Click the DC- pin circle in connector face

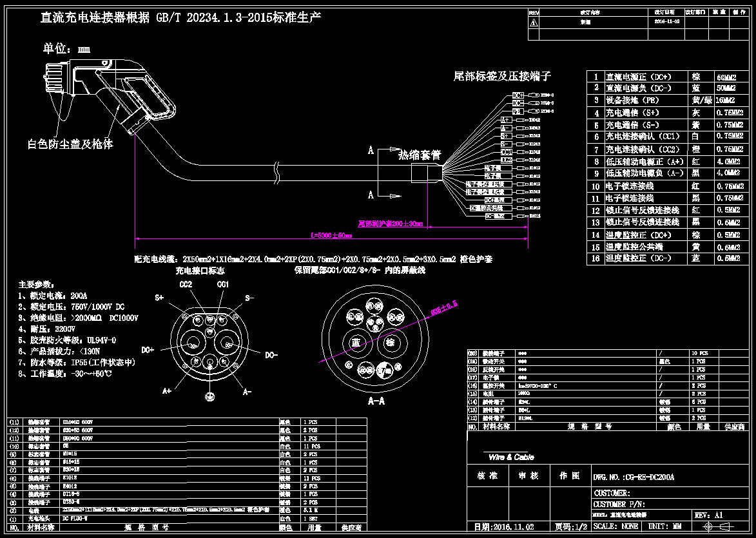click(x=228, y=343)
